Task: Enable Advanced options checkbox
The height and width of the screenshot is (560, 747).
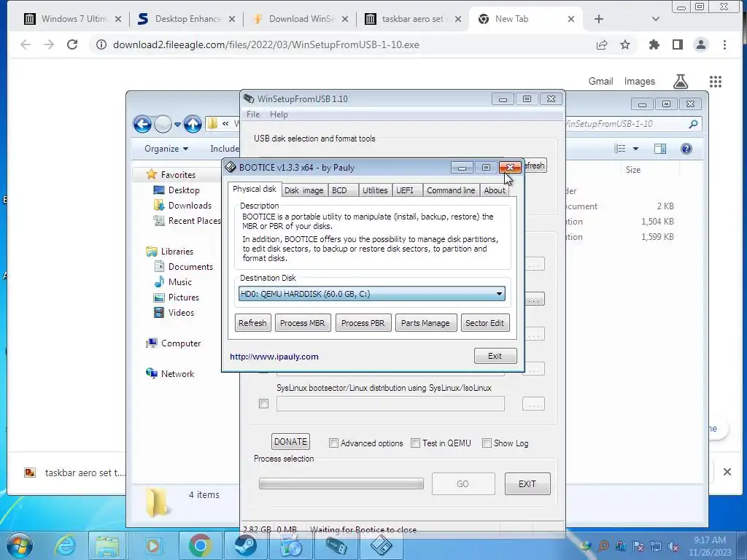Action: [x=333, y=443]
